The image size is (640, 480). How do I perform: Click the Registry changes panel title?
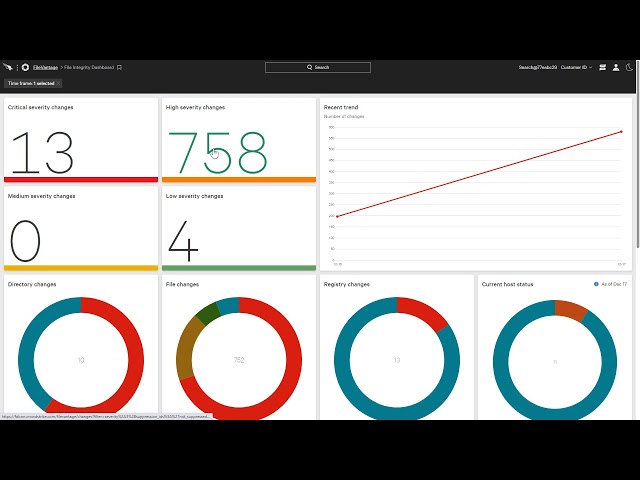(347, 284)
